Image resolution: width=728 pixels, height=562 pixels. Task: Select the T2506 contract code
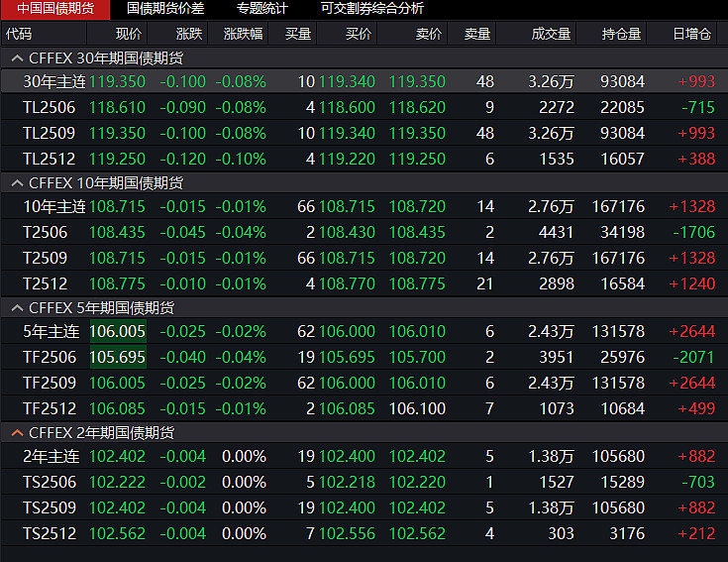tap(45, 232)
